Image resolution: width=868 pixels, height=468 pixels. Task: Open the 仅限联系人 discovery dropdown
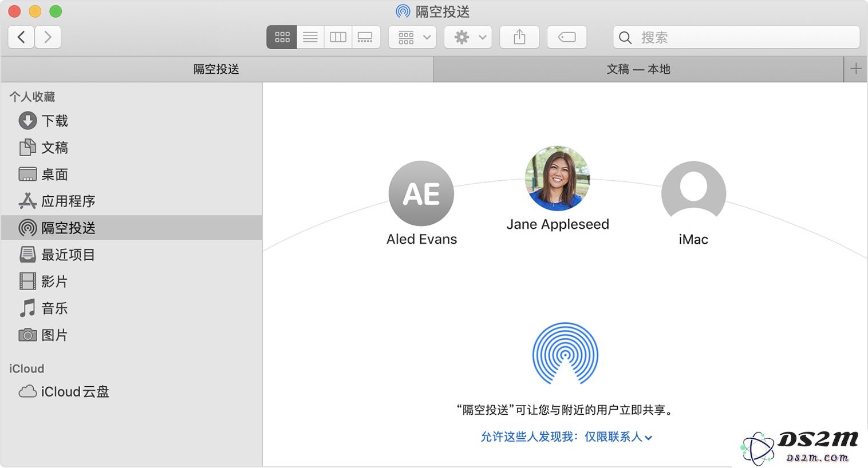coord(618,437)
